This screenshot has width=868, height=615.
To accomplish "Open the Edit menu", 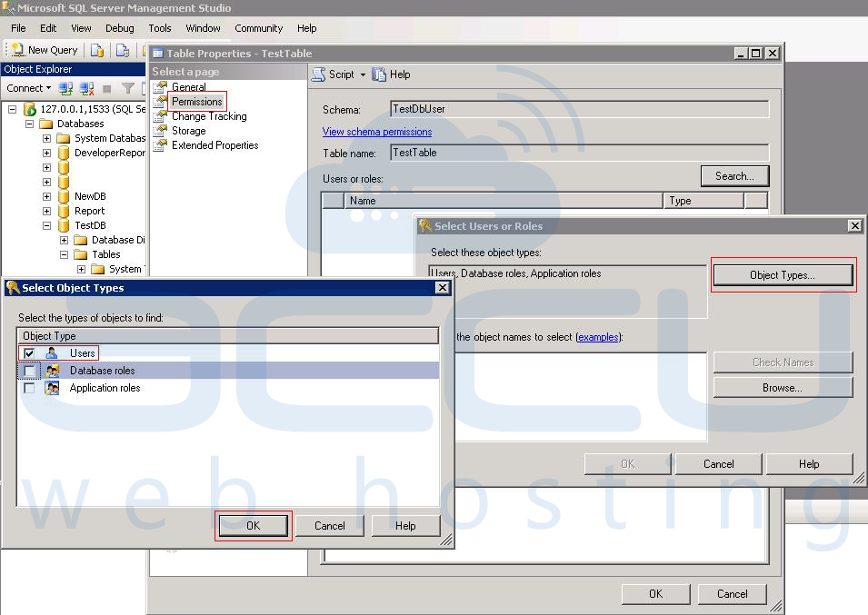I will pos(48,28).
